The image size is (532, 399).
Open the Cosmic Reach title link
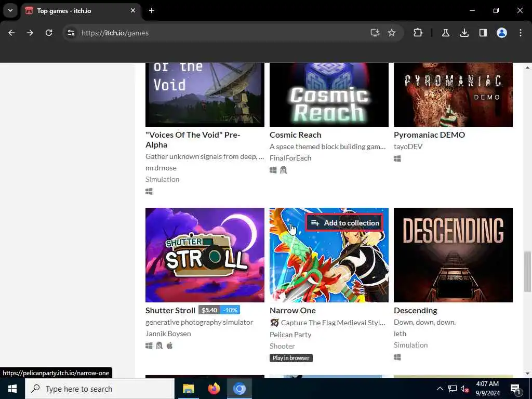(x=296, y=135)
